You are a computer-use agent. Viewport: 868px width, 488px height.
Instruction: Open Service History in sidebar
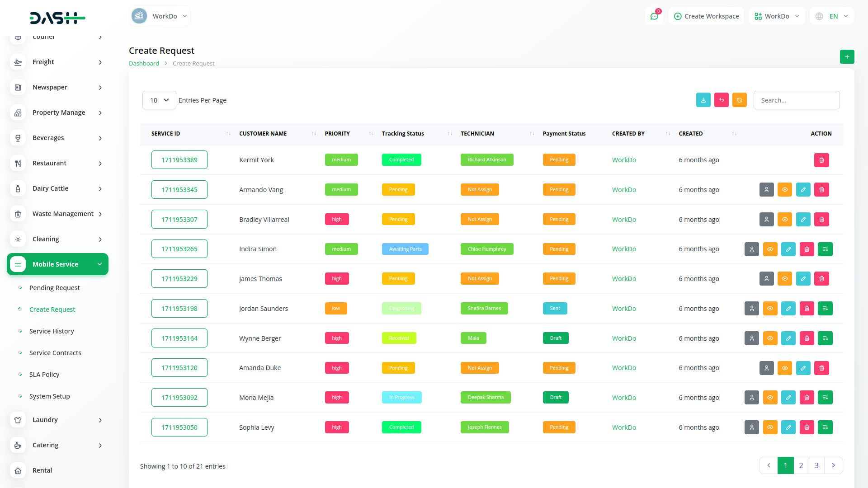(x=52, y=331)
